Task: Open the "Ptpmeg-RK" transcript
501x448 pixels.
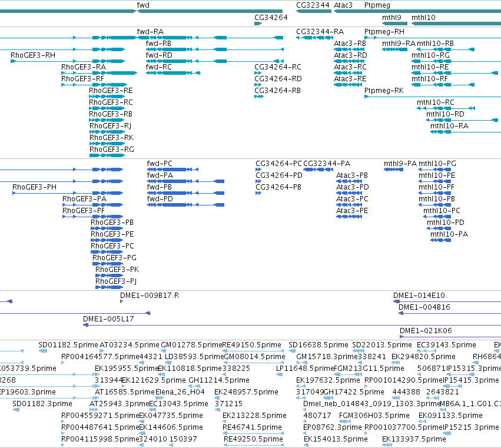Action: (x=384, y=91)
